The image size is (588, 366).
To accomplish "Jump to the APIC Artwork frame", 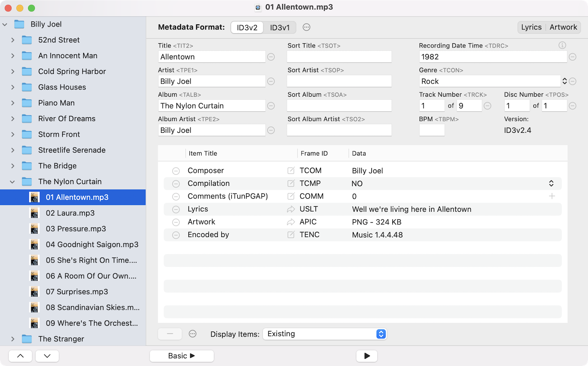I will click(291, 222).
